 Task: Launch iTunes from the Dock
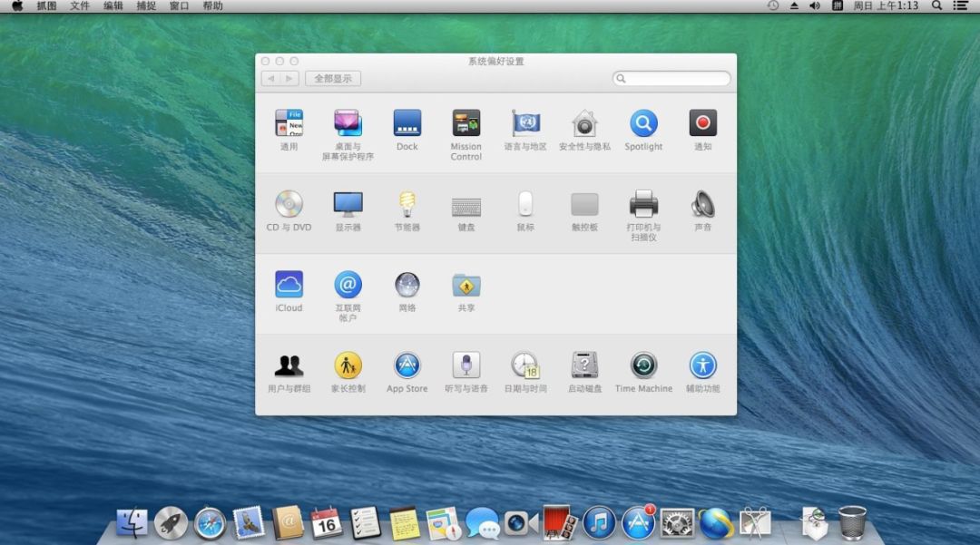pyautogui.click(x=600, y=523)
